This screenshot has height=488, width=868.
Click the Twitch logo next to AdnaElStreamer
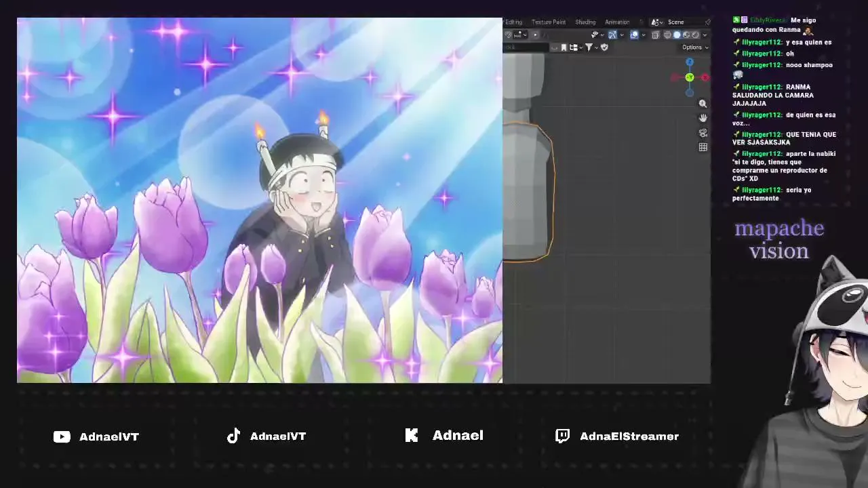(x=562, y=436)
